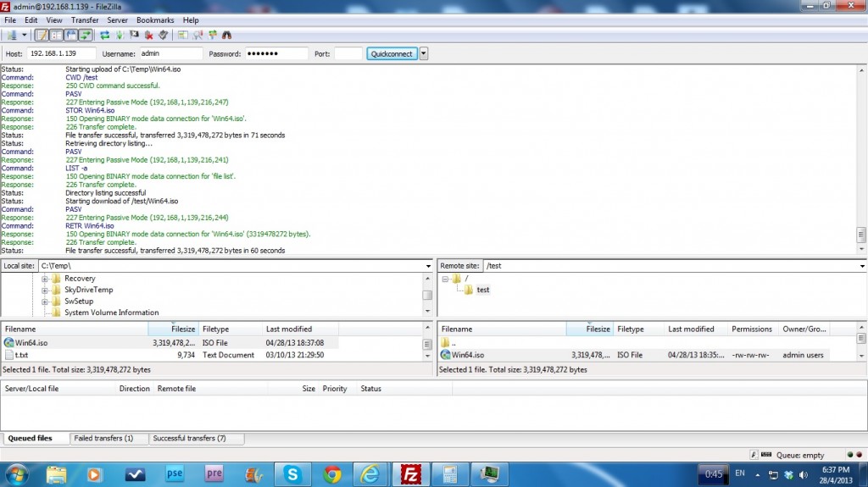Sort remote files by Permissions column
This screenshot has width=868, height=487.
pos(752,329)
